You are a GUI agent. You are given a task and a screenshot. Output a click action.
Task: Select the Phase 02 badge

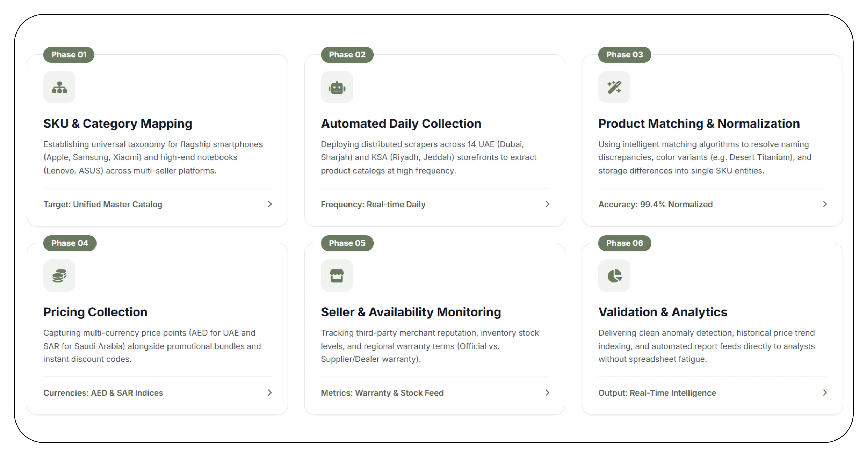(x=347, y=54)
